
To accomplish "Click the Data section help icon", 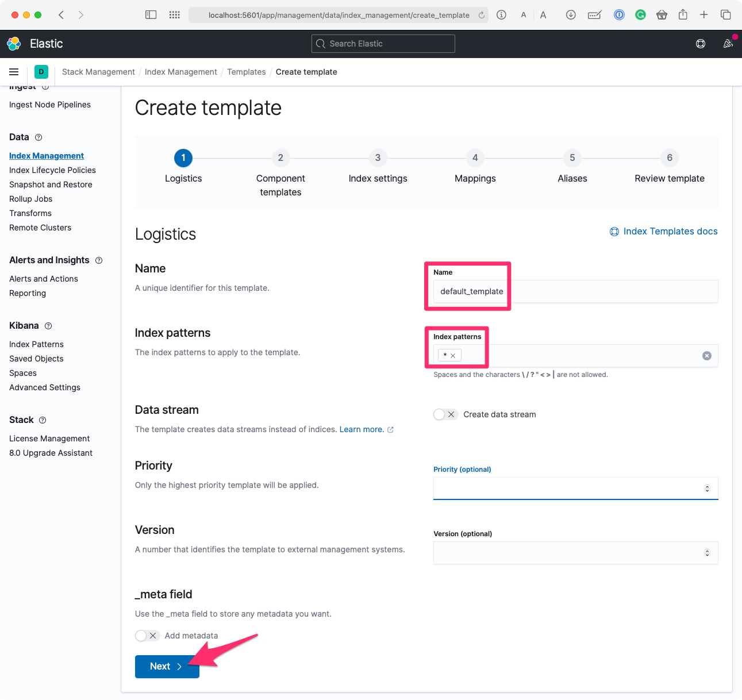I will pyautogui.click(x=39, y=137).
